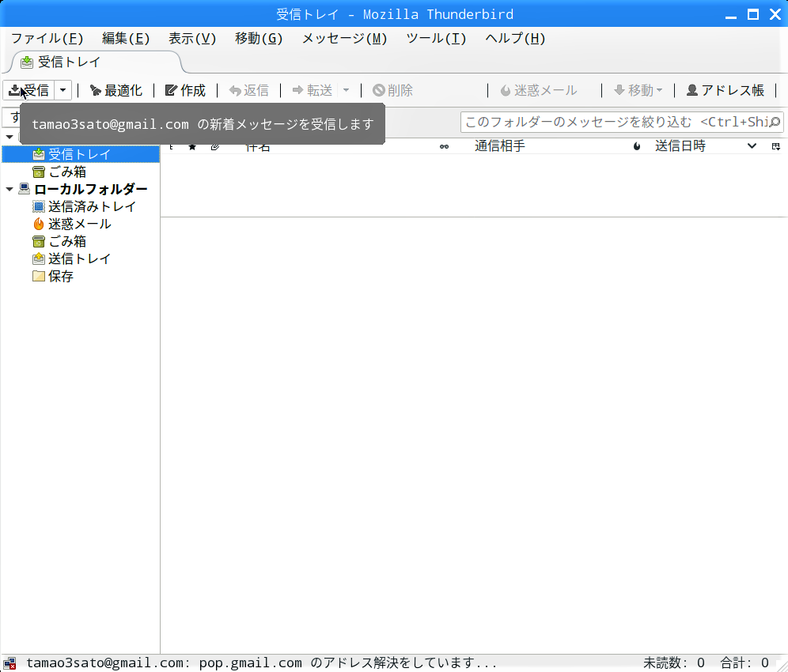788x672 pixels.
Task: Close the Thunderbird window
Action: pos(775,14)
